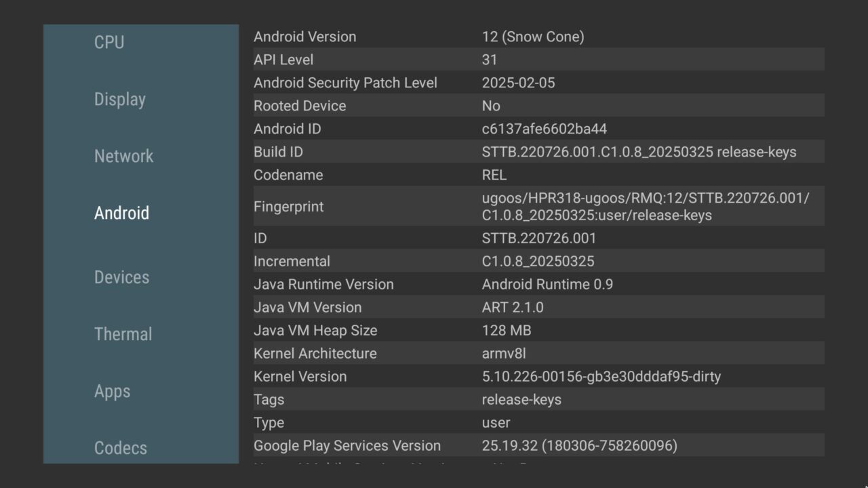Screen dimensions: 868x488
Task: Select the Java VM Heap Size row
Action: (x=538, y=330)
